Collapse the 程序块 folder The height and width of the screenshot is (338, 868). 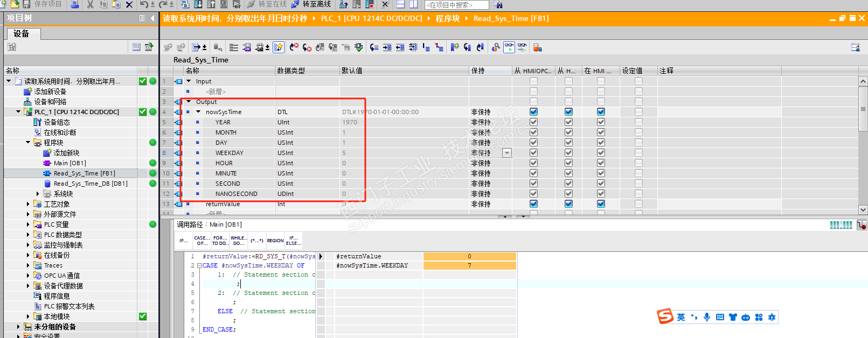point(28,143)
